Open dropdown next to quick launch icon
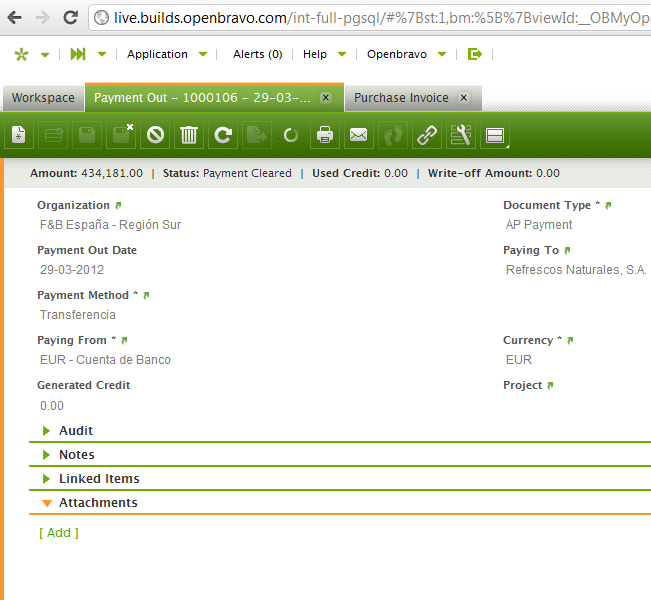Screen dimensions: 651x600 (102, 54)
